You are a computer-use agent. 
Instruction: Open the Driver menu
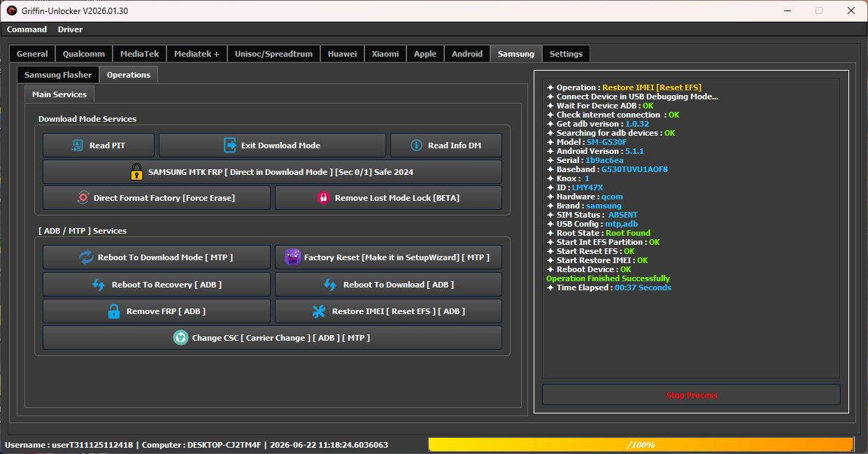tap(70, 29)
